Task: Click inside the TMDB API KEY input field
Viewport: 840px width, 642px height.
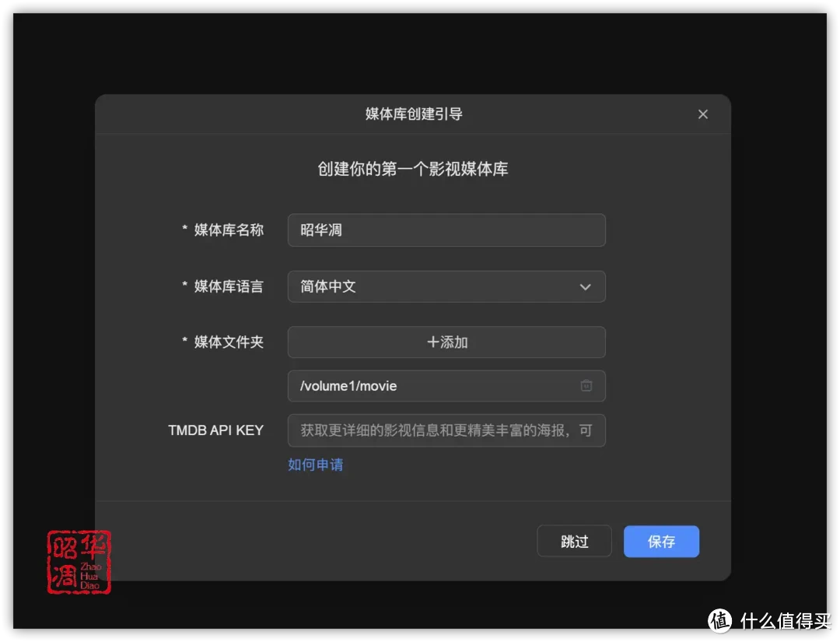Action: tap(446, 430)
